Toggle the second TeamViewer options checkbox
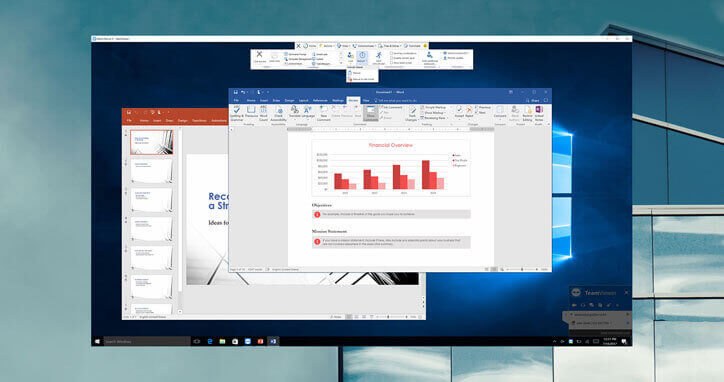724x382 pixels. click(392, 58)
